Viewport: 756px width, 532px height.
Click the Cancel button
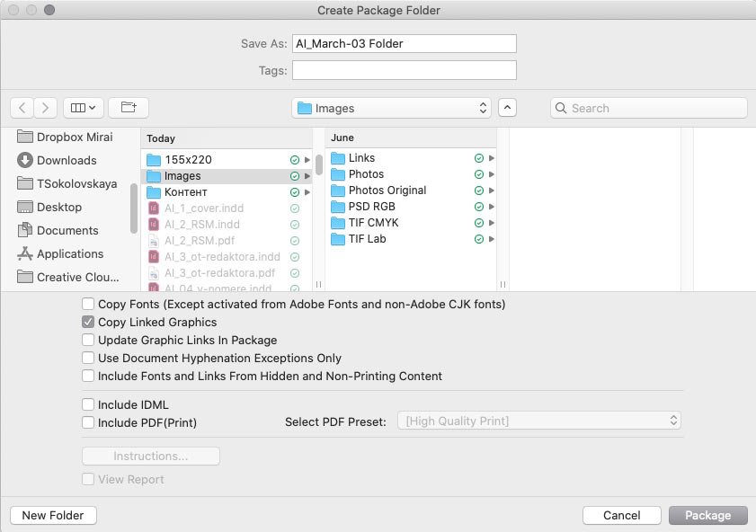[621, 515]
